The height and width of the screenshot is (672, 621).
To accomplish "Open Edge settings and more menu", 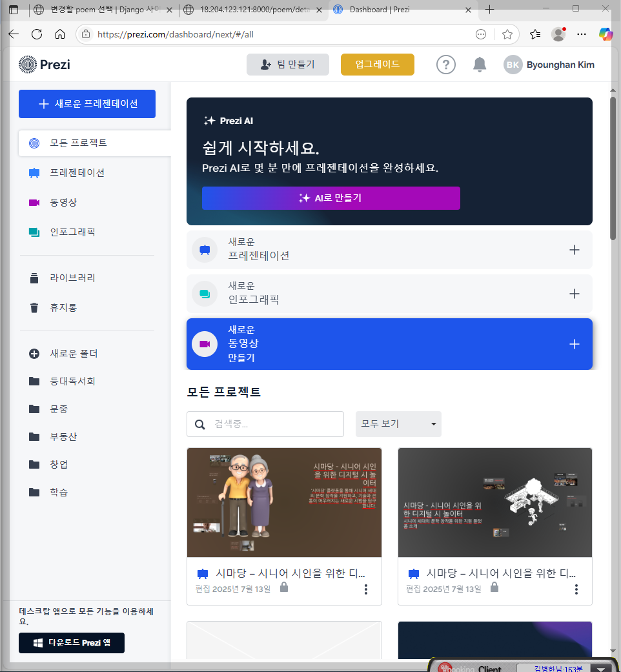I will (581, 34).
